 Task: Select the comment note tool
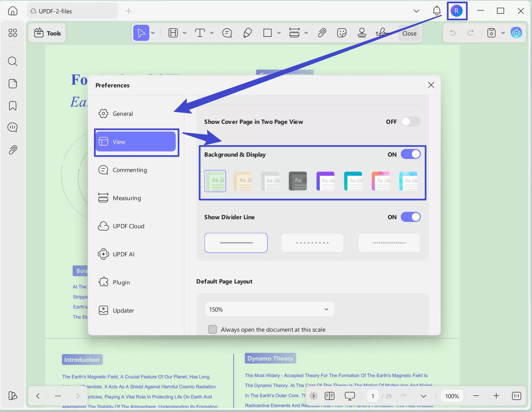pos(227,33)
